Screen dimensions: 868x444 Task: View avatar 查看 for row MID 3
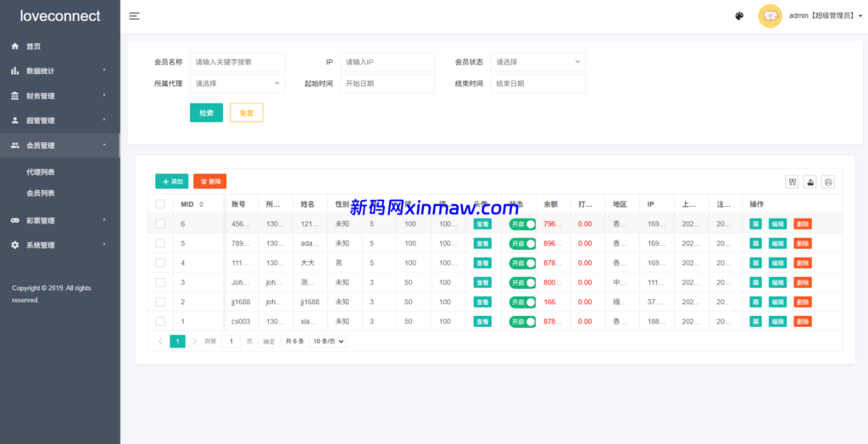coord(482,282)
